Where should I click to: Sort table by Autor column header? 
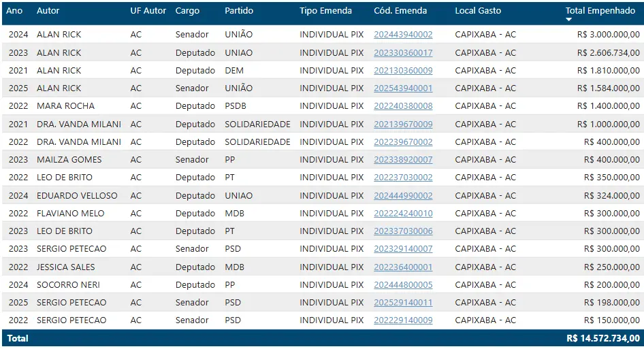click(48, 11)
